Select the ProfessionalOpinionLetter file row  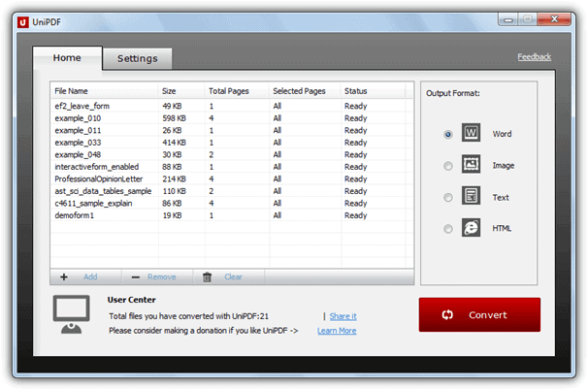click(231, 179)
